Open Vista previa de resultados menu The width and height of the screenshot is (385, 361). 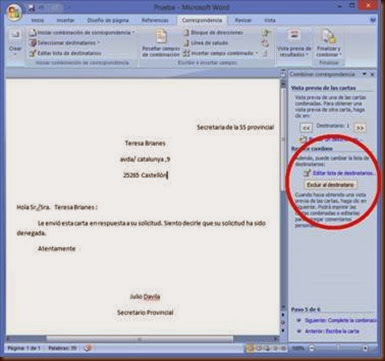[294, 43]
